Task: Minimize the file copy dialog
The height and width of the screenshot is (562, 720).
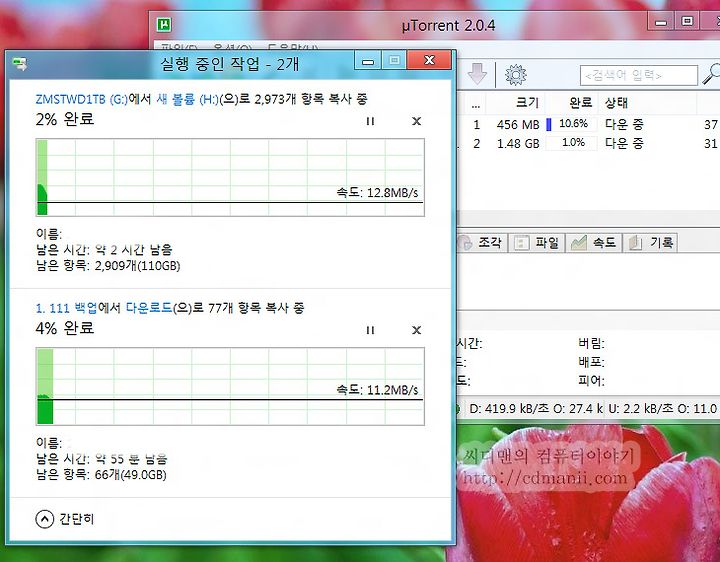Action: point(368,61)
